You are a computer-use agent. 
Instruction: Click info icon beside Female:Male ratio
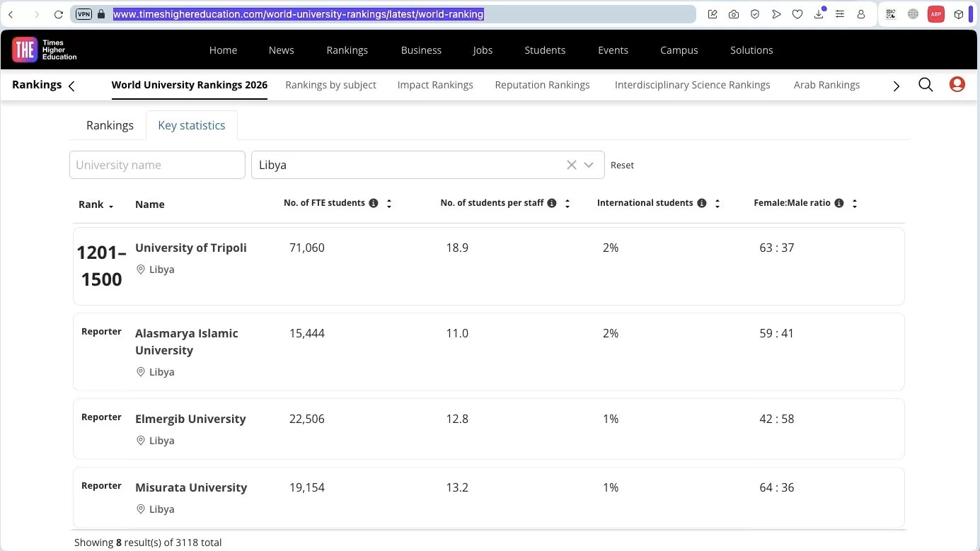coord(839,203)
